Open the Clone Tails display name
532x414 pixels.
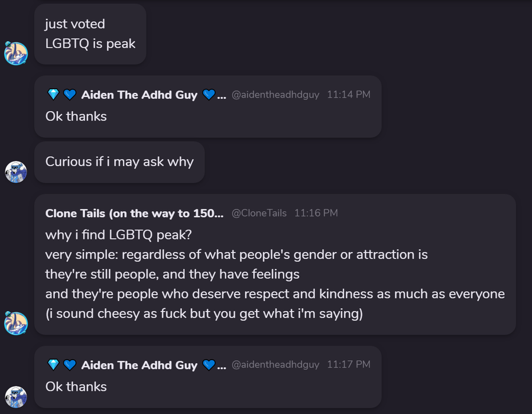[134, 213]
